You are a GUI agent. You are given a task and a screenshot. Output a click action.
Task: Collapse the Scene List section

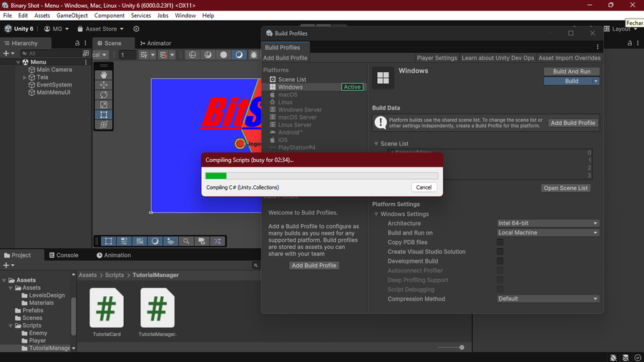click(x=376, y=144)
